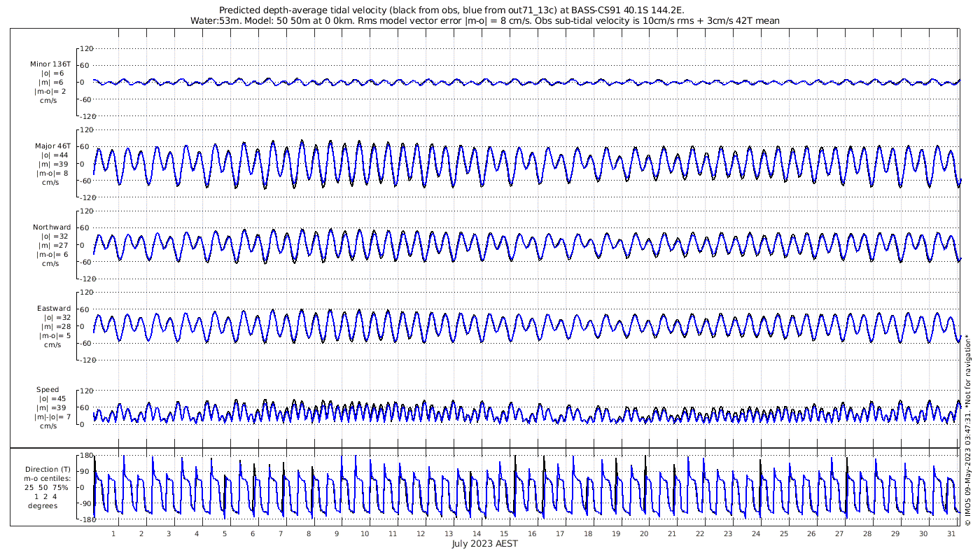Click day tick label '27' on the x-axis
This screenshot has height=560, width=980.
839,533
